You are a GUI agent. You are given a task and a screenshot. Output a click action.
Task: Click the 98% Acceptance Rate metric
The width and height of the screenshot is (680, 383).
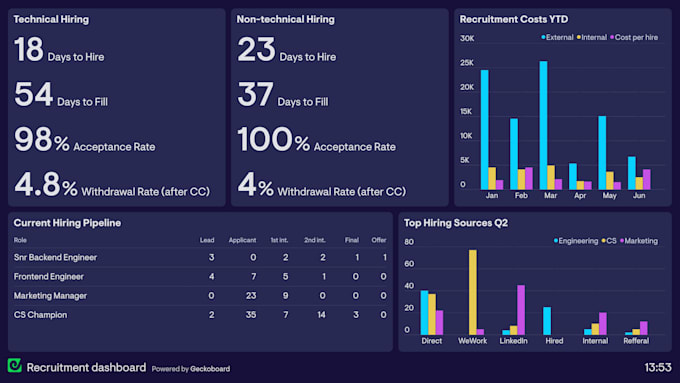tap(85, 140)
